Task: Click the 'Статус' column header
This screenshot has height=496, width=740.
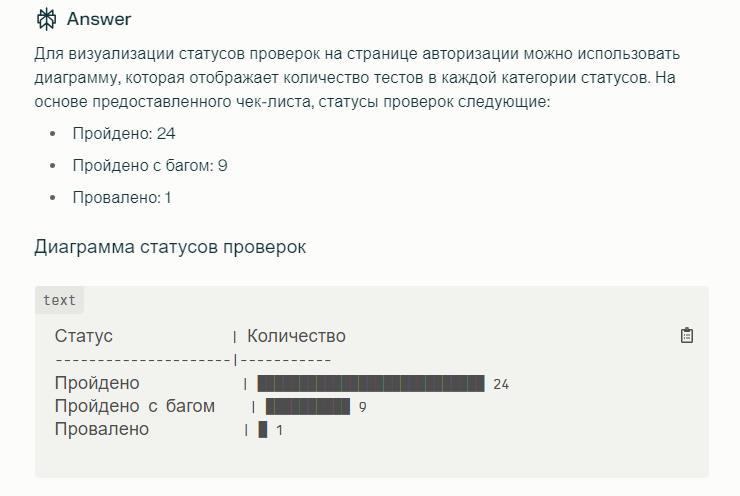Action: point(84,336)
